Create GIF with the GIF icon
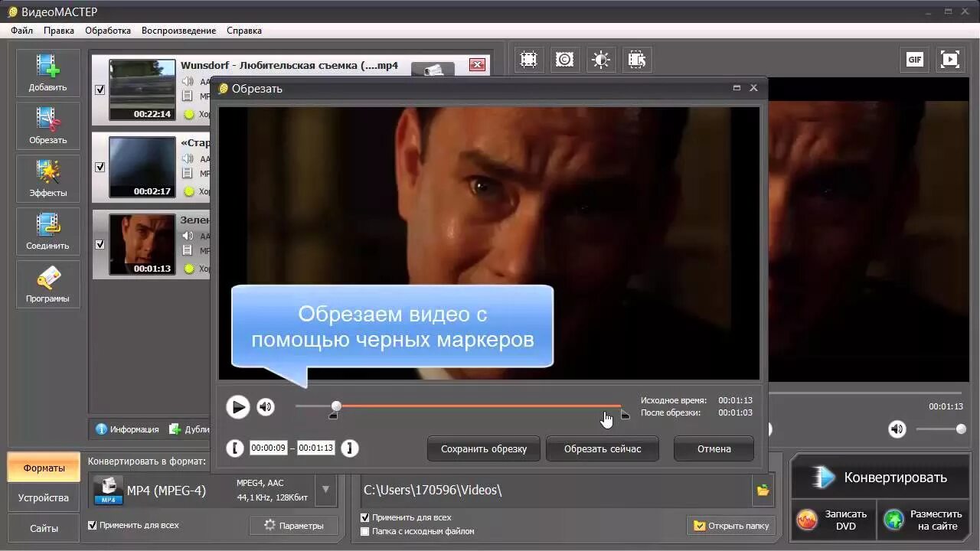The image size is (980, 551). 914,60
